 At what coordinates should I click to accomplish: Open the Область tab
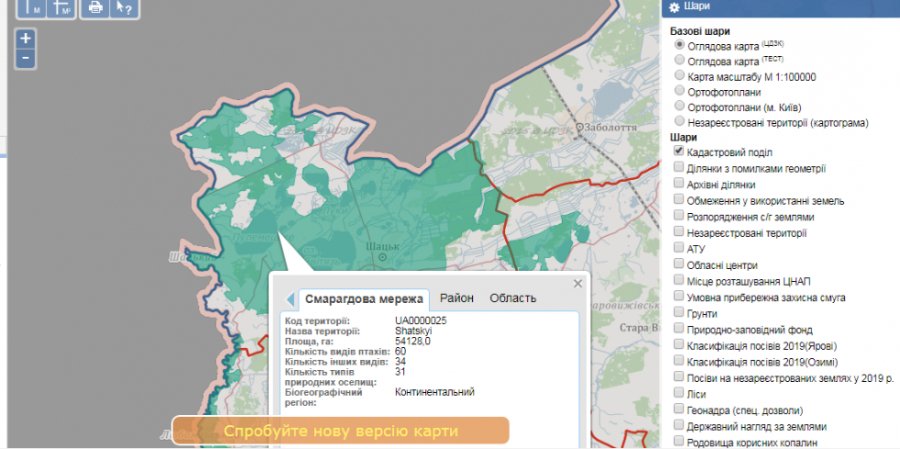click(x=512, y=298)
